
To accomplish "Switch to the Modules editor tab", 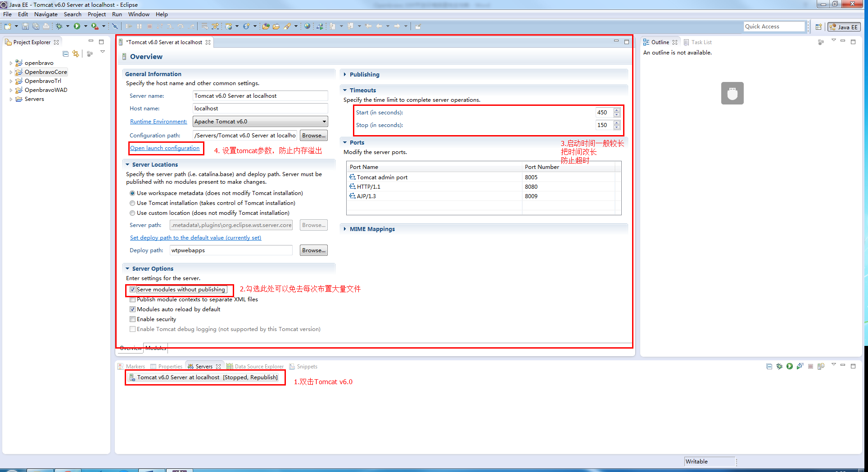I will coord(156,348).
